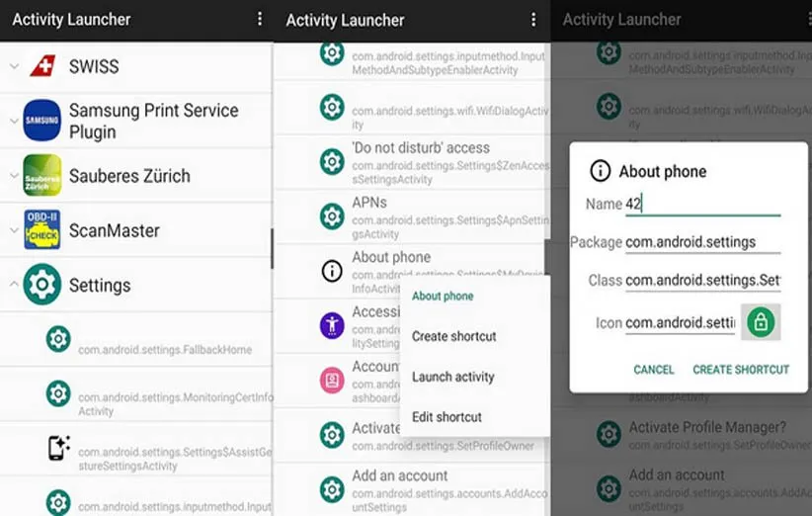Choose Launch activity in context menu
Screen dimensions: 812x516
click(x=452, y=377)
